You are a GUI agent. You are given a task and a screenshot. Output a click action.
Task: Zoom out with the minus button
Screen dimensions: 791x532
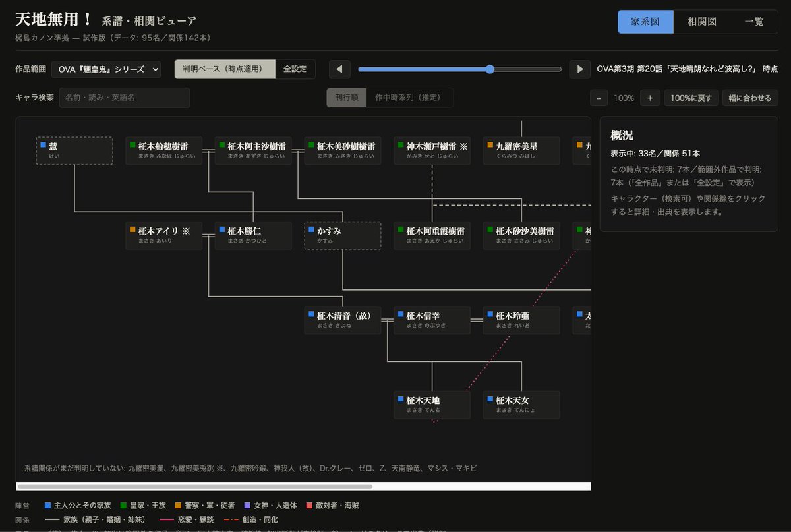(599, 98)
